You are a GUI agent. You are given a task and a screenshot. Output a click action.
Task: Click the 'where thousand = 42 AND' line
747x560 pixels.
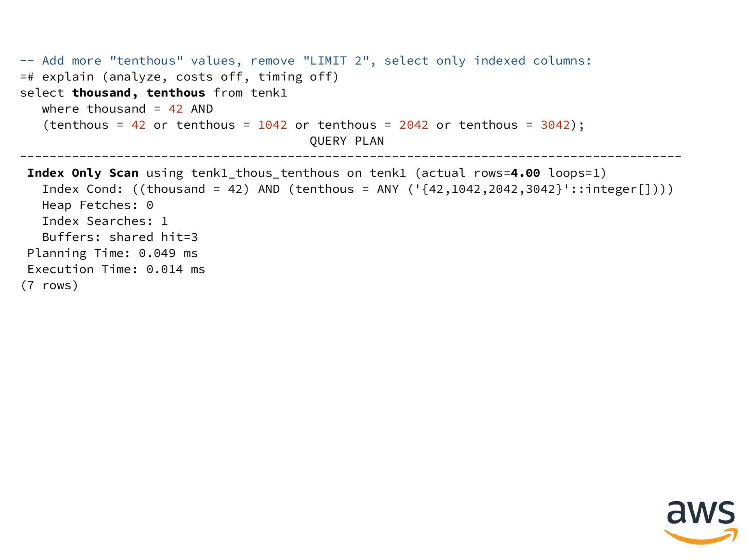point(127,109)
